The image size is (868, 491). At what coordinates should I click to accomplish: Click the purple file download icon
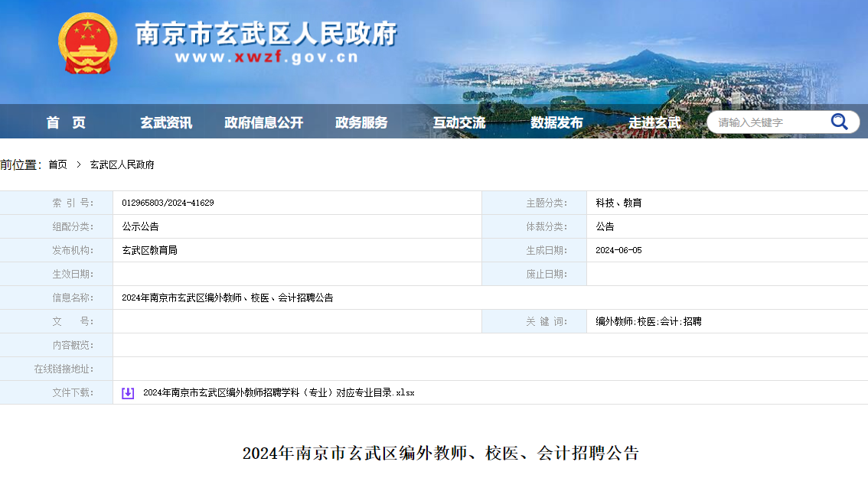click(x=128, y=393)
